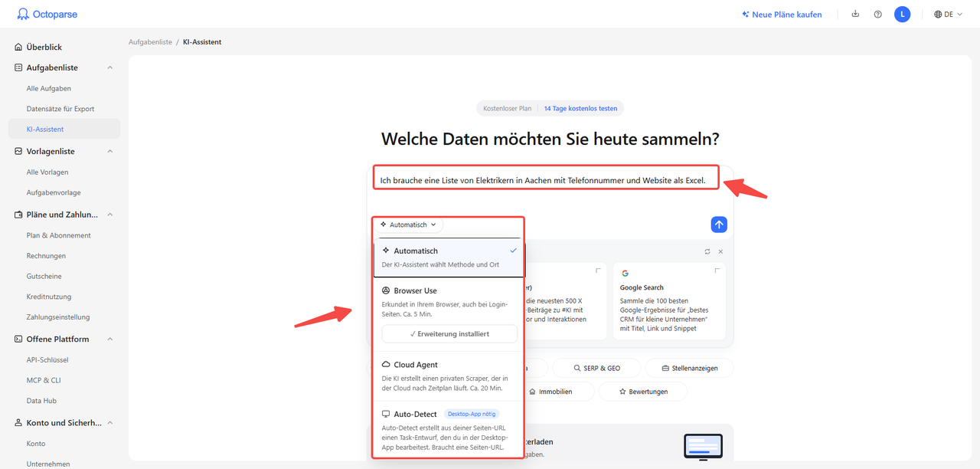Viewport: 980px width, 469px height.
Task: Collapse the Offene Plattform section
Action: pyautogui.click(x=109, y=339)
